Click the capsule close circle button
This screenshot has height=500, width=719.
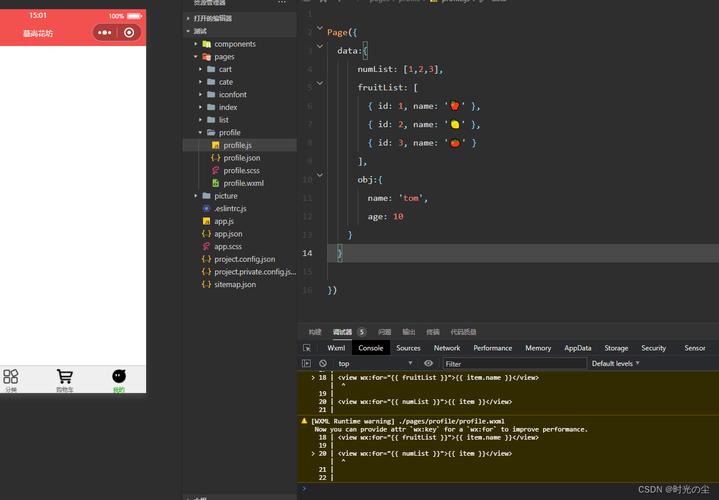point(129,32)
